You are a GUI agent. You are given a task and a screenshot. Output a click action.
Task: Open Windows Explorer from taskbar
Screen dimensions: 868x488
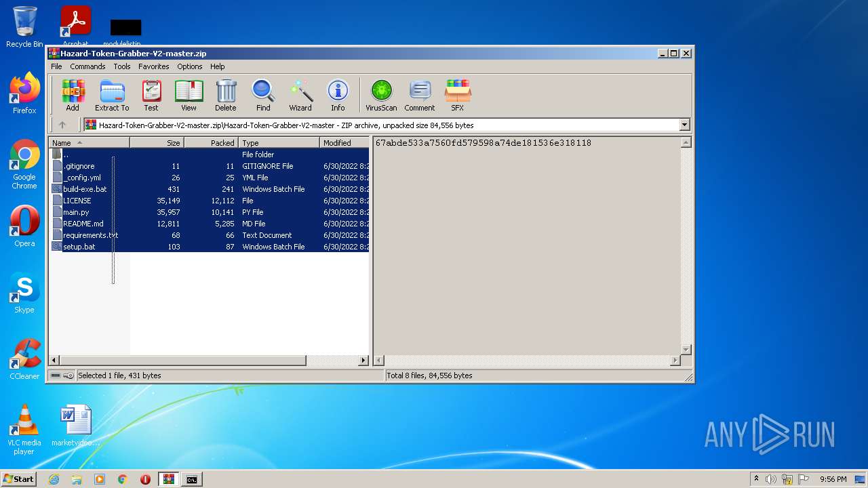[x=77, y=479]
